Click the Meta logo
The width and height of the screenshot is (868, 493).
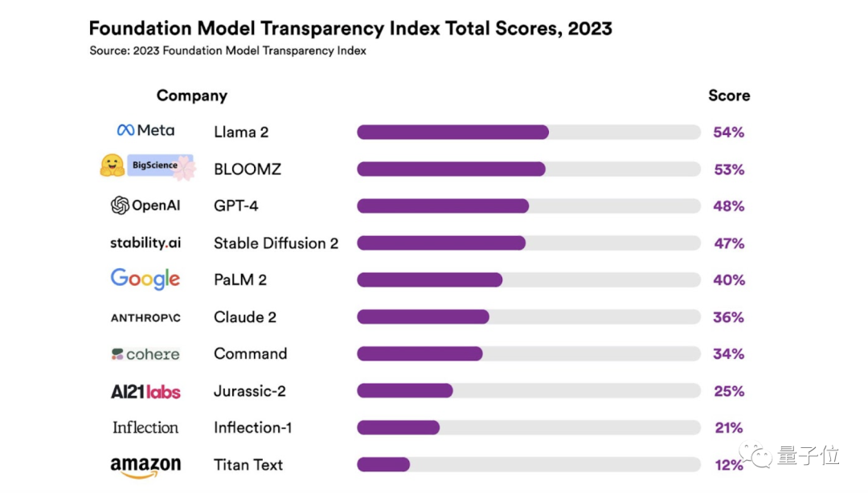click(145, 130)
